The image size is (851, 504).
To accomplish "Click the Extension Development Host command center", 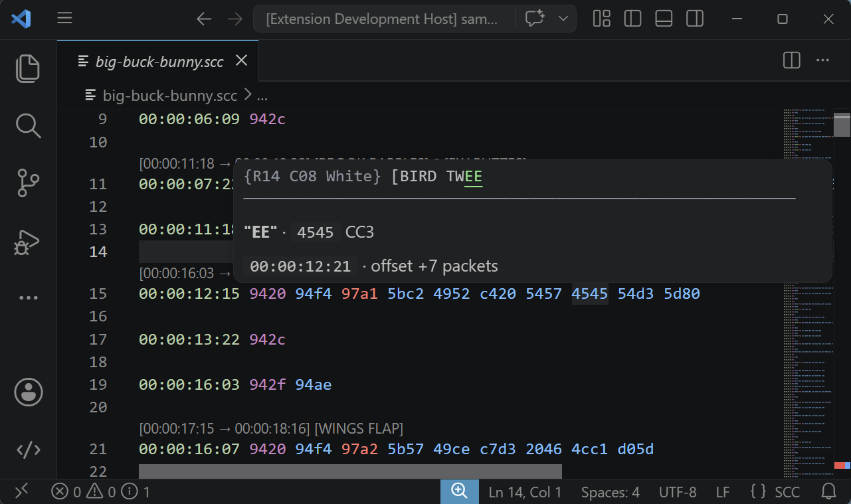I will pyautogui.click(x=381, y=19).
